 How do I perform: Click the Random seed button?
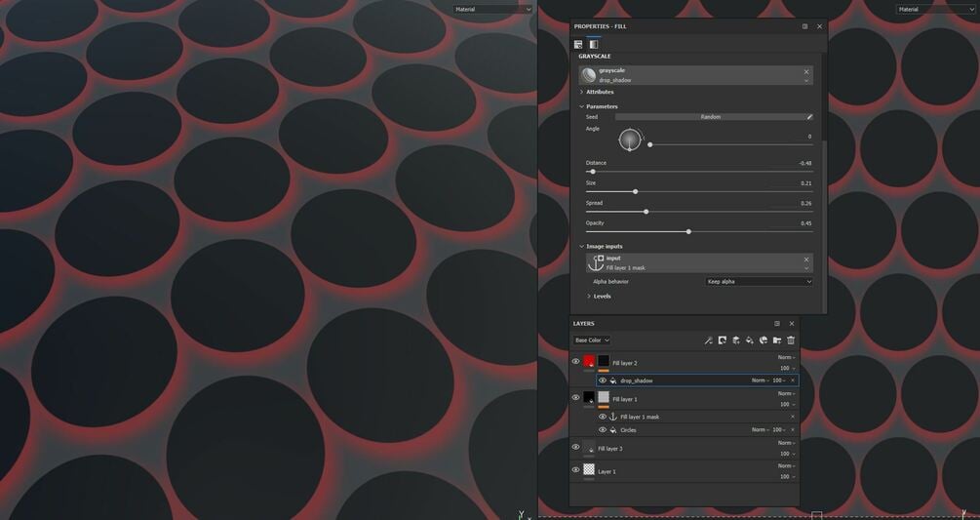coord(711,117)
